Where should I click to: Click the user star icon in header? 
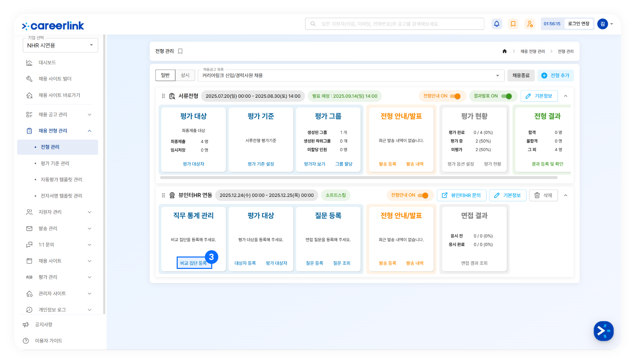pos(530,24)
